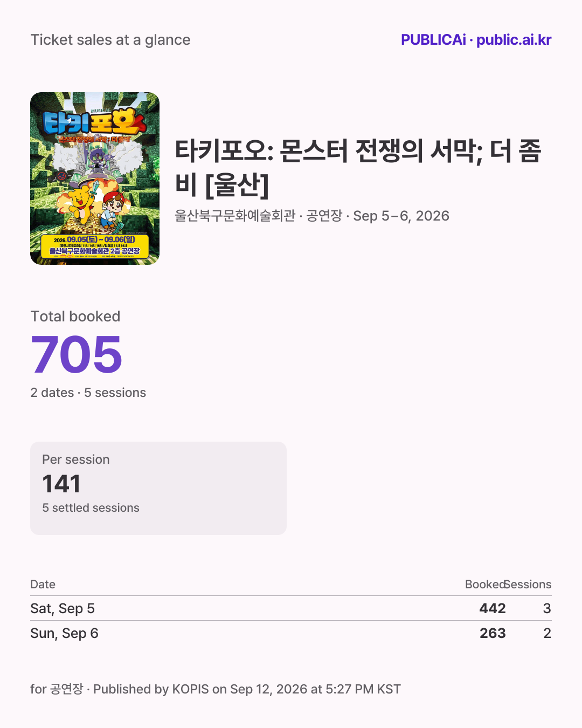582x728 pixels.
Task: Click the Per session card
Action: (158, 489)
